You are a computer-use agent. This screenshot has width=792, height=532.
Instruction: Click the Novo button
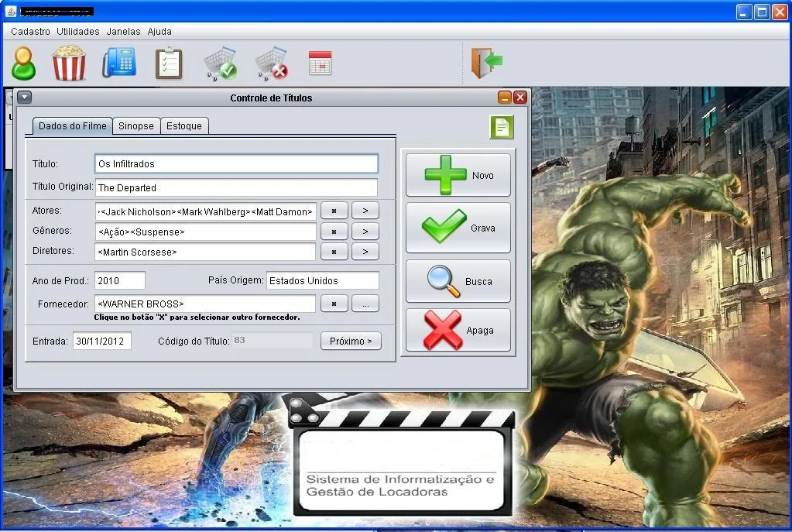pyautogui.click(x=458, y=175)
